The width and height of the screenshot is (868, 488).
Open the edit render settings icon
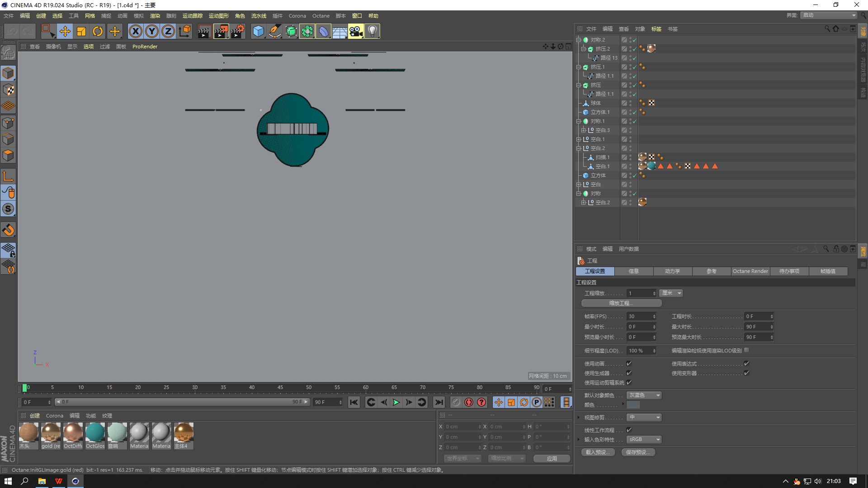pyautogui.click(x=237, y=31)
